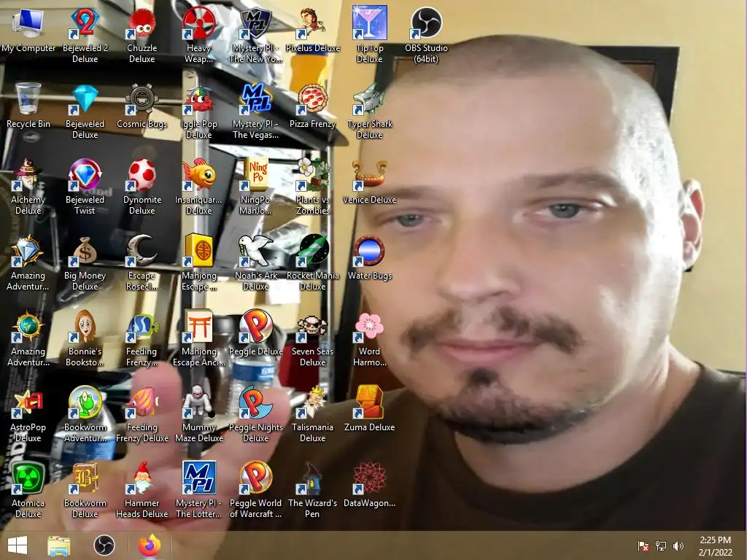
Task: Select the Typer Shark Deluxe shortcut
Action: coord(369,112)
